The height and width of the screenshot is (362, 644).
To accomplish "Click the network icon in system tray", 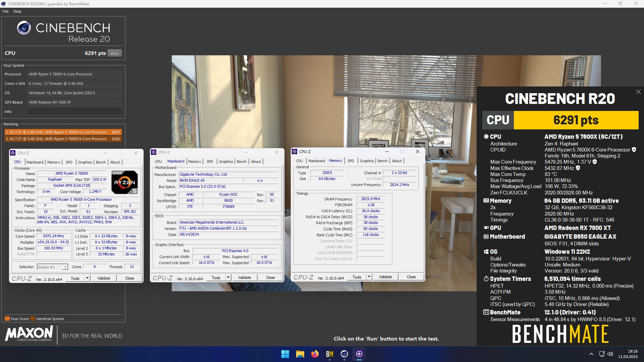I will [x=602, y=354].
